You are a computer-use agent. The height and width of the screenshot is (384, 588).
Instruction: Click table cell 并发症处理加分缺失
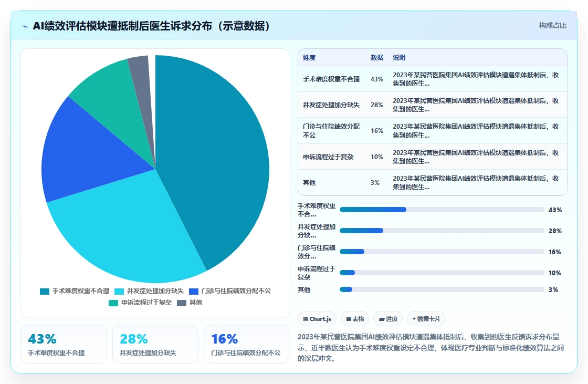pyautogui.click(x=331, y=105)
